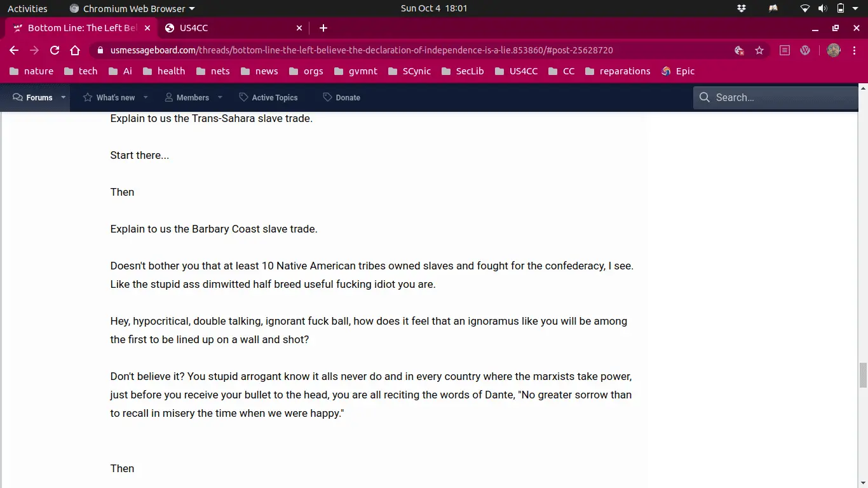
Task: Open the extension icon left of the star
Action: pos(739,50)
